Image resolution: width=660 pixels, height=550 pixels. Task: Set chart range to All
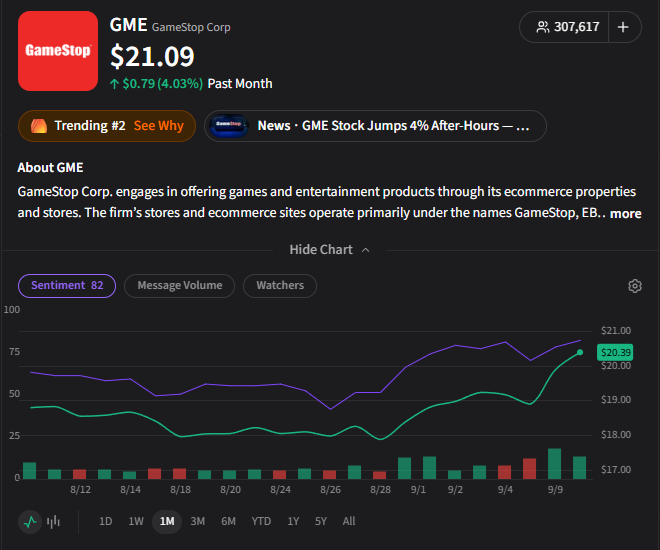tap(349, 522)
